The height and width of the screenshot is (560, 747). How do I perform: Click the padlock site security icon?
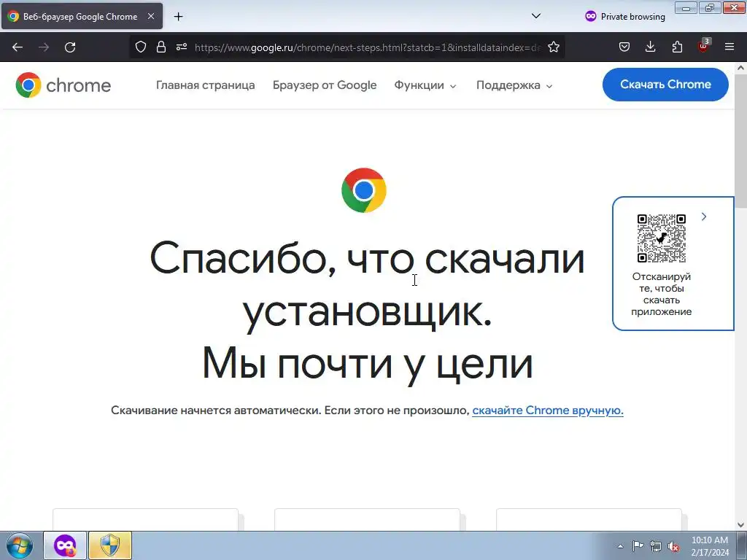[x=161, y=47]
